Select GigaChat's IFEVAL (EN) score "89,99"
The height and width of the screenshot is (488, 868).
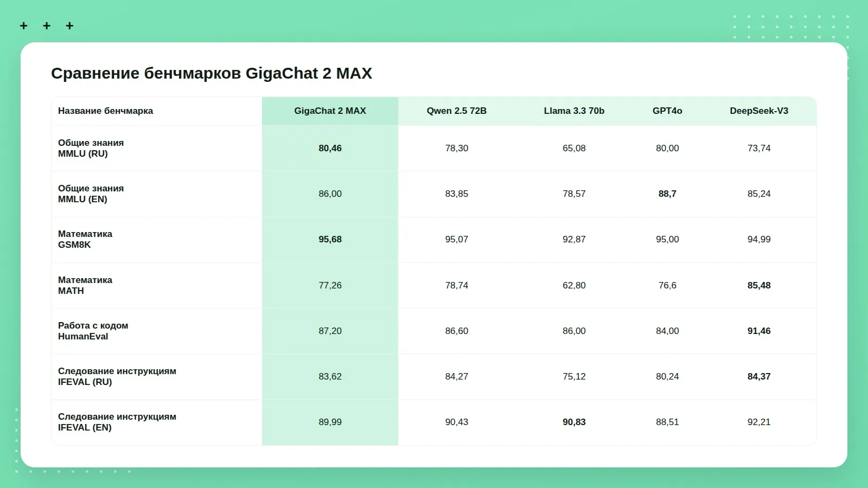pyautogui.click(x=330, y=422)
